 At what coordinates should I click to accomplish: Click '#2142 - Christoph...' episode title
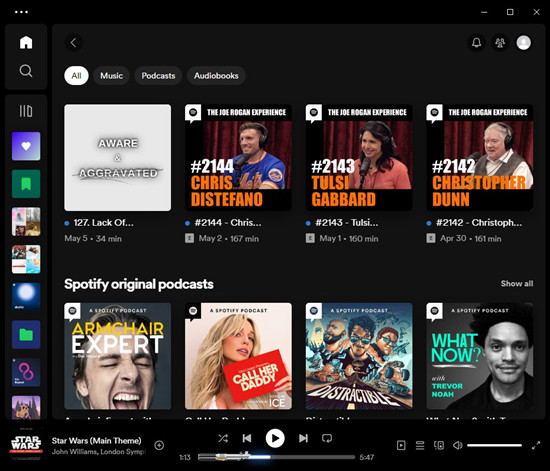pyautogui.click(x=479, y=223)
